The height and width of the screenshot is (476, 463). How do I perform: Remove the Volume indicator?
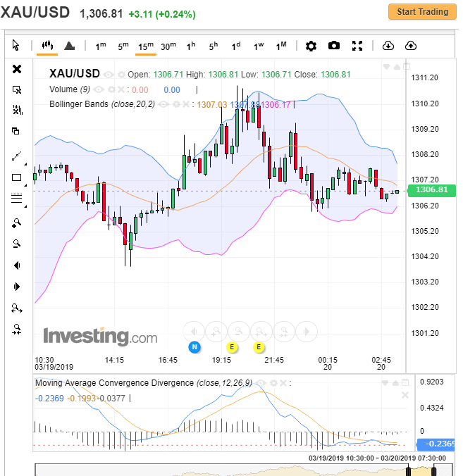coord(121,89)
